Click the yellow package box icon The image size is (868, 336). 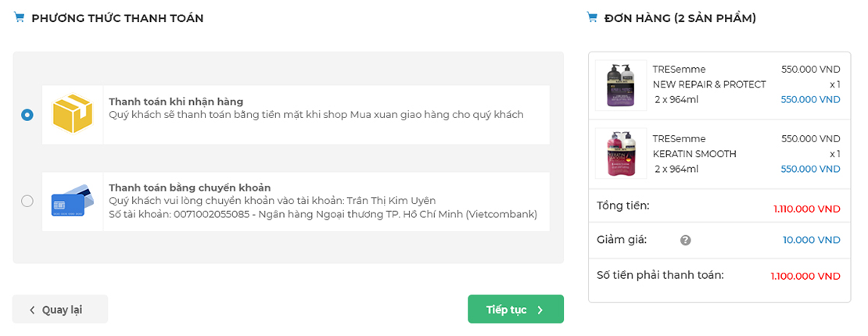point(73,114)
